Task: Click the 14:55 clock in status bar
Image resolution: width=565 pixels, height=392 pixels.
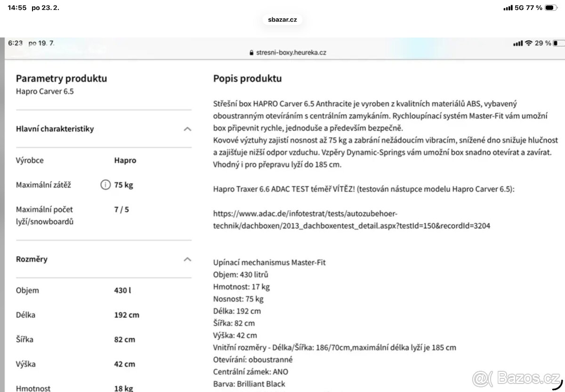Action: coord(17,8)
